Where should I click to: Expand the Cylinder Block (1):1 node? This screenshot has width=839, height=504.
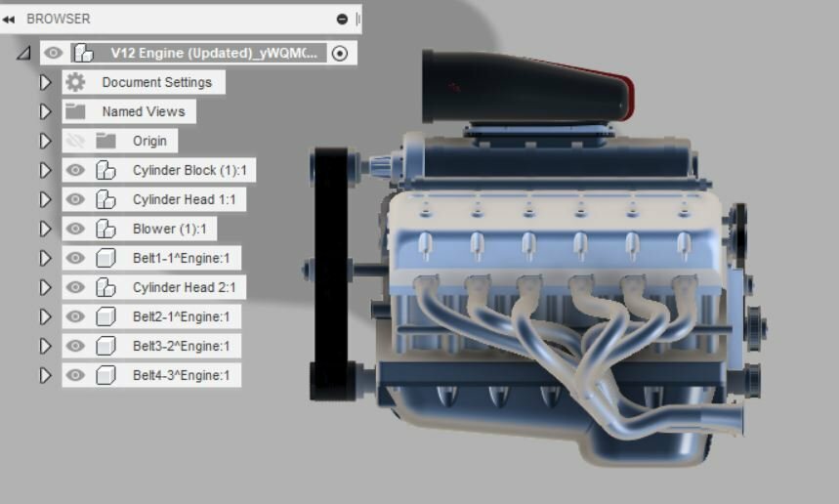pyautogui.click(x=46, y=171)
